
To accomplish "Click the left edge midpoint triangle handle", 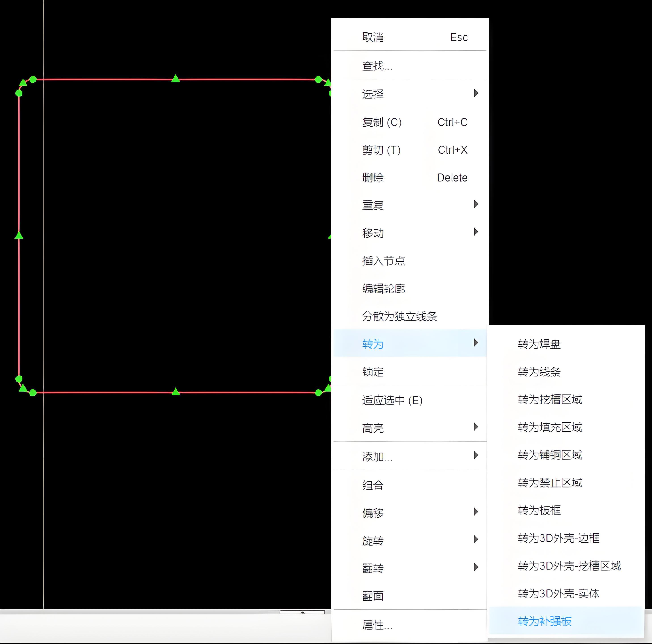I will [x=19, y=235].
